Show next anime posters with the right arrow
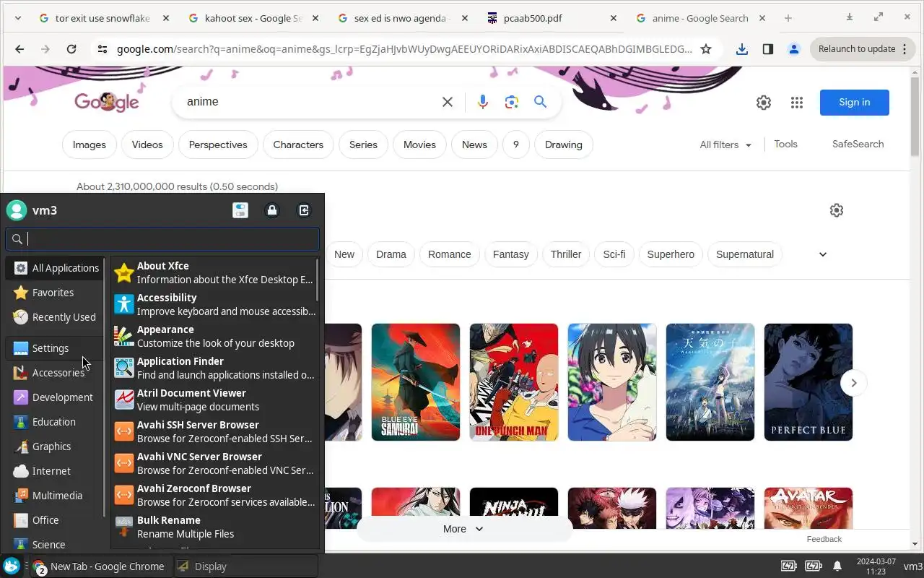 coord(854,383)
